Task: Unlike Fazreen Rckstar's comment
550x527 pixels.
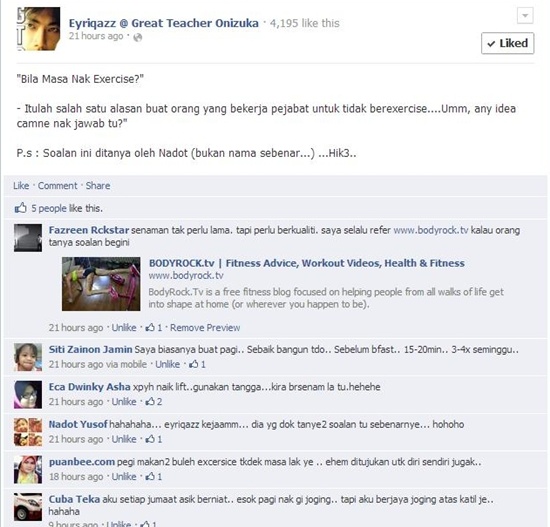Action: coord(124,328)
